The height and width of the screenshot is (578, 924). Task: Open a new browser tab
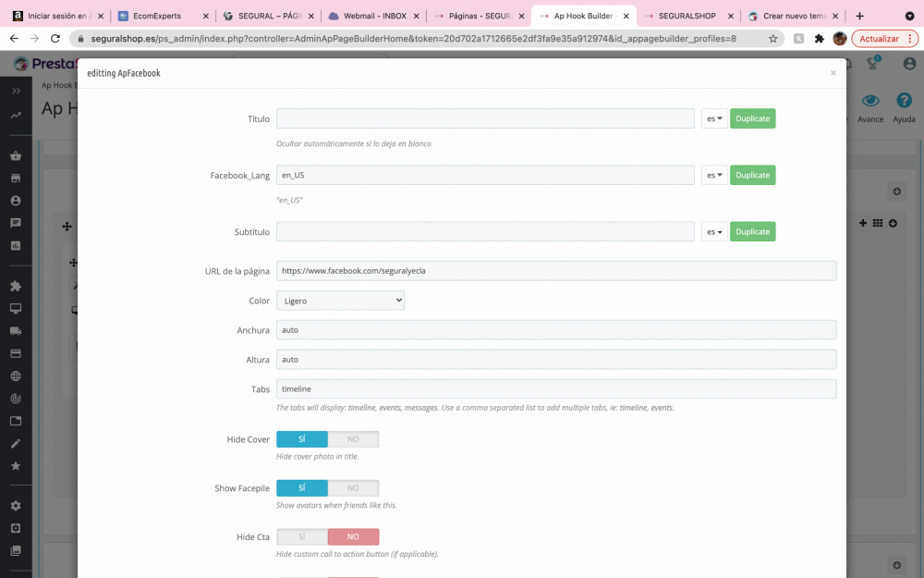[x=859, y=16]
